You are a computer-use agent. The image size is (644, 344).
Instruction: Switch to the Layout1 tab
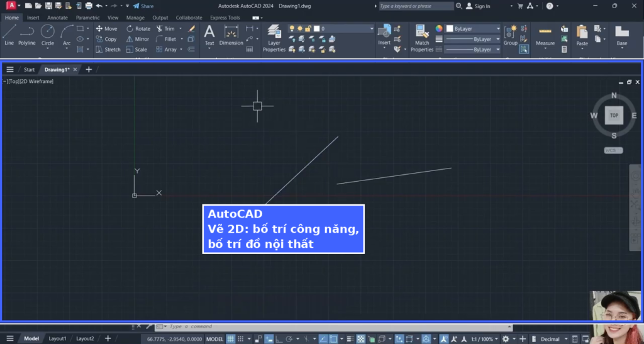click(x=57, y=339)
